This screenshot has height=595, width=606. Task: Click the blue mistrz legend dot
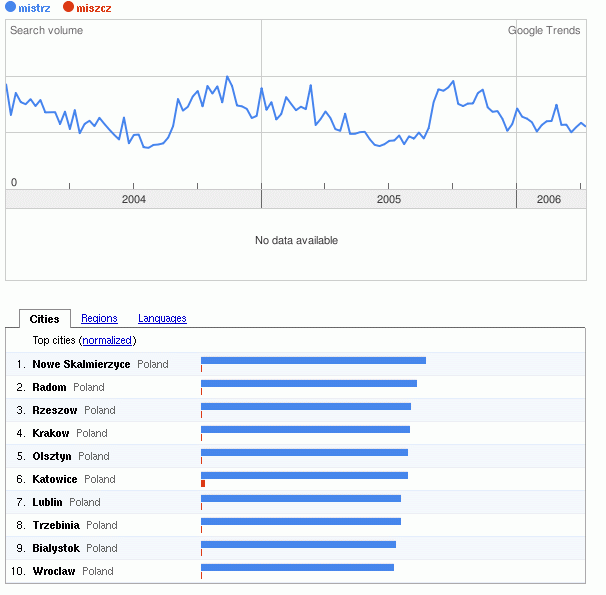point(10,8)
